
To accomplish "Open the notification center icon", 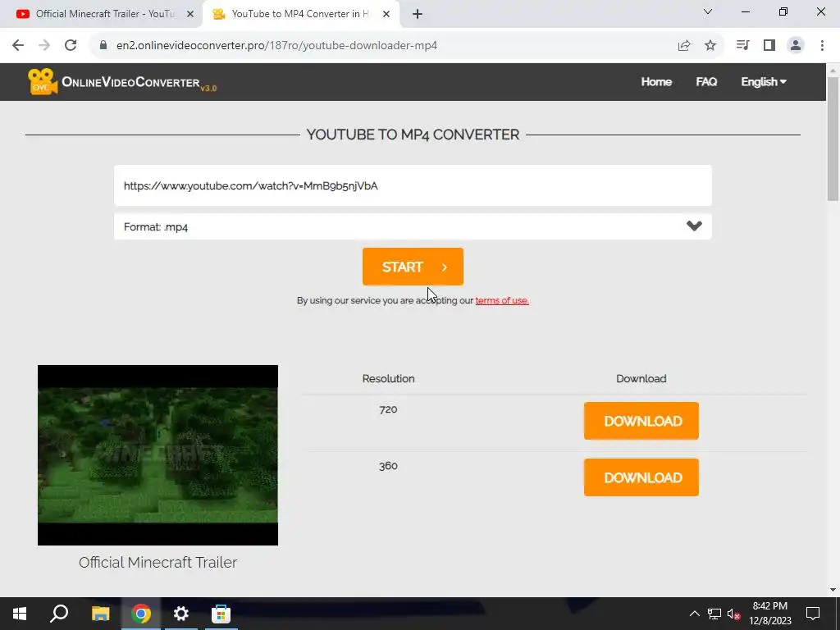I will tap(813, 614).
